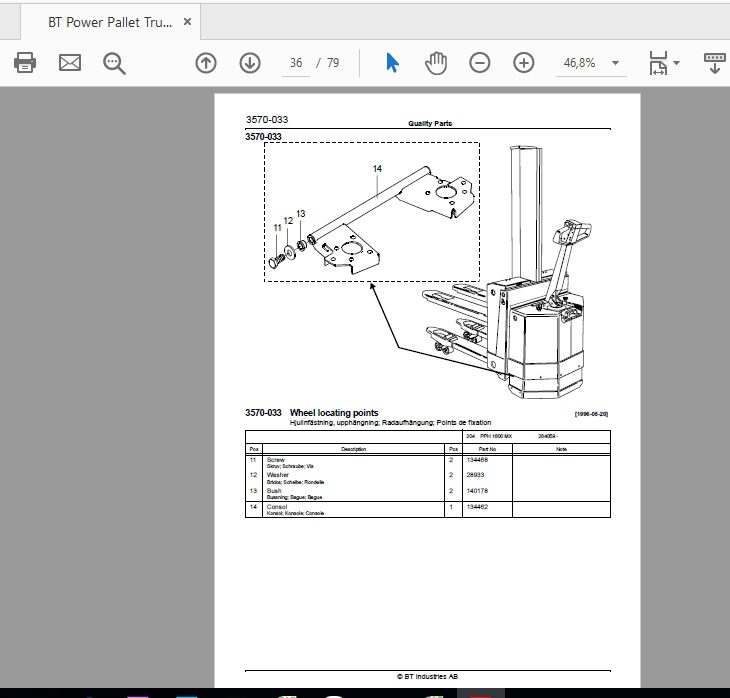730x698 pixels.
Task: Click the scrolling mode download icon
Action: coord(715,63)
